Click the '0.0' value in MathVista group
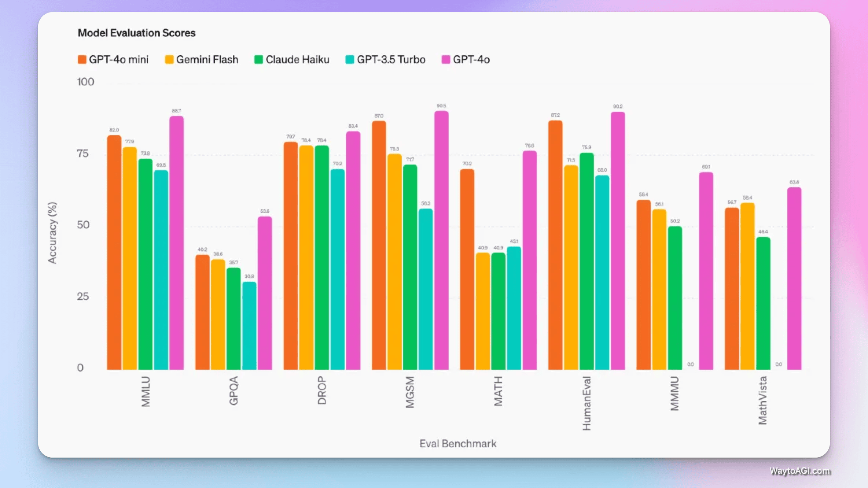The image size is (868, 488). (779, 365)
